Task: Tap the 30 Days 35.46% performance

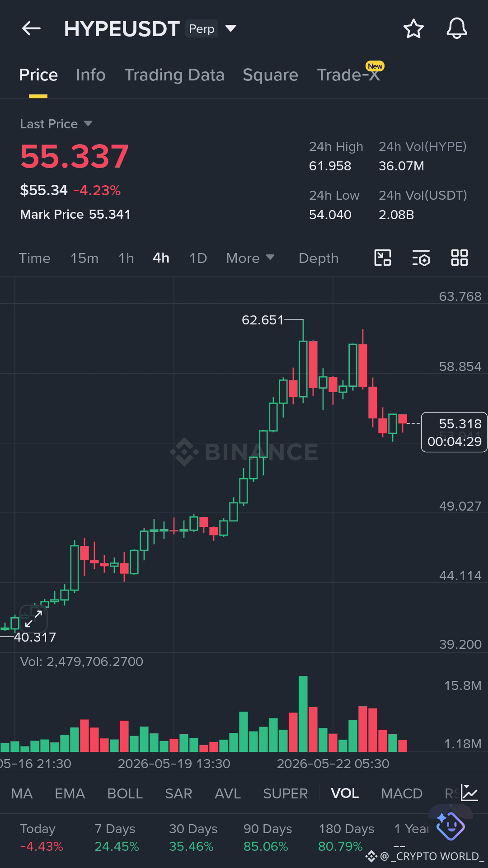Action: [x=193, y=837]
